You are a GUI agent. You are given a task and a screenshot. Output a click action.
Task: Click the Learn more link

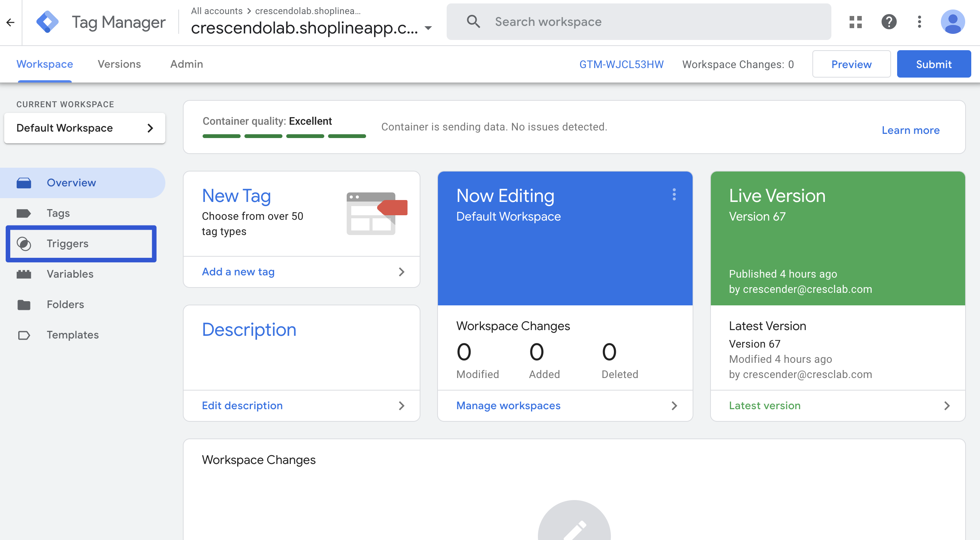(910, 130)
